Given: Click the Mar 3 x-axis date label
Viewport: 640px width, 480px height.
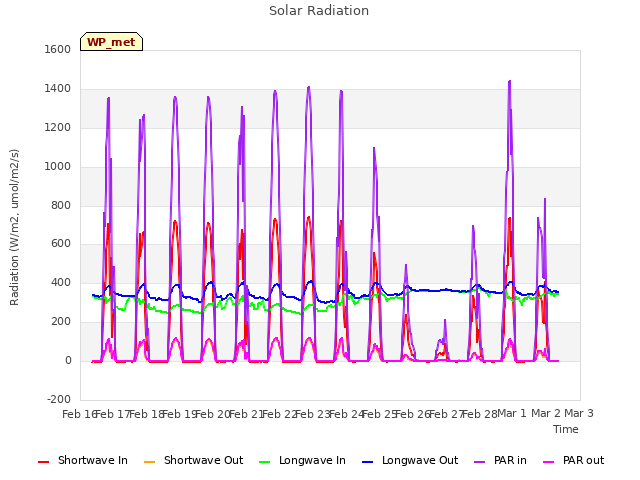Looking at the screenshot, I should [579, 413].
